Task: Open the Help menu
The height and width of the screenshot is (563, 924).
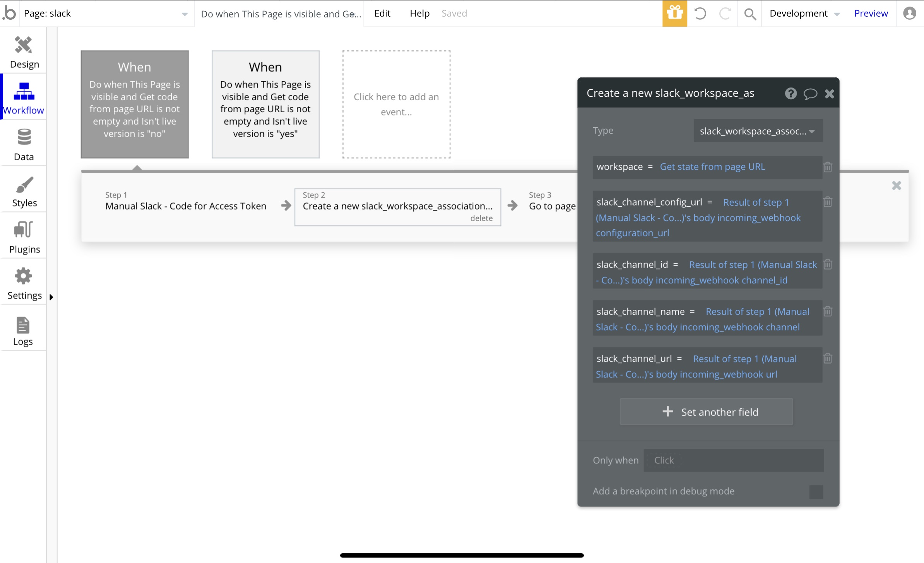Action: click(419, 14)
